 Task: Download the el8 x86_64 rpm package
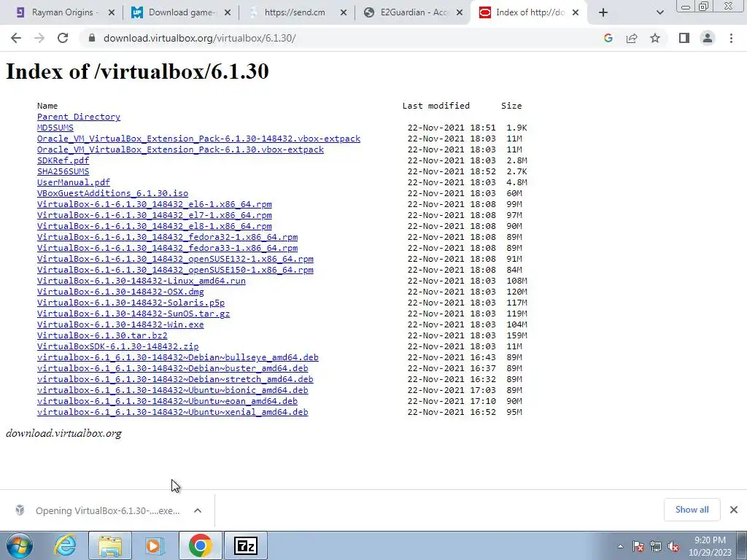click(x=155, y=226)
